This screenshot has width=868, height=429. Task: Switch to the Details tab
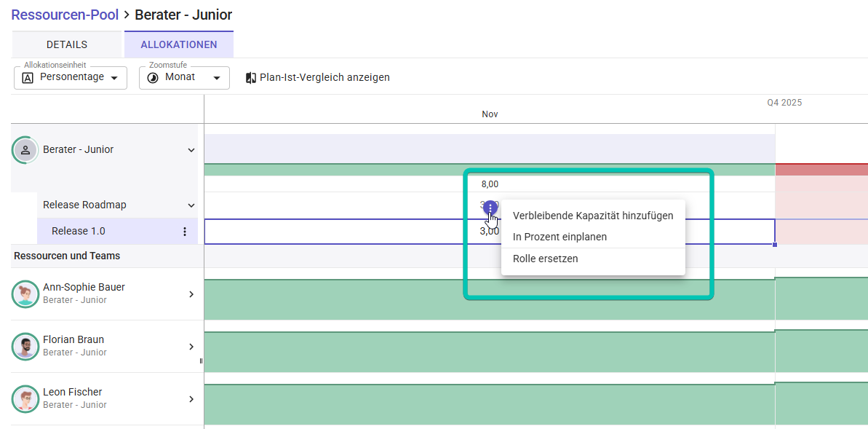(67, 44)
